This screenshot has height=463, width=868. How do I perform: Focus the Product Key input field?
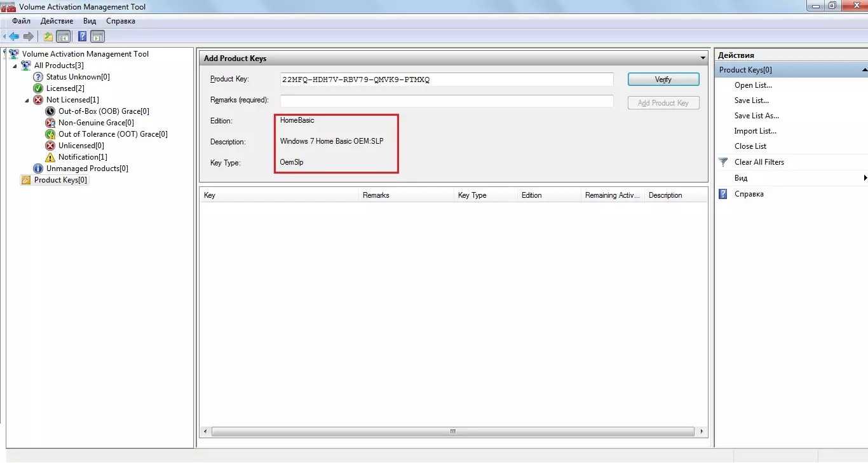(447, 79)
